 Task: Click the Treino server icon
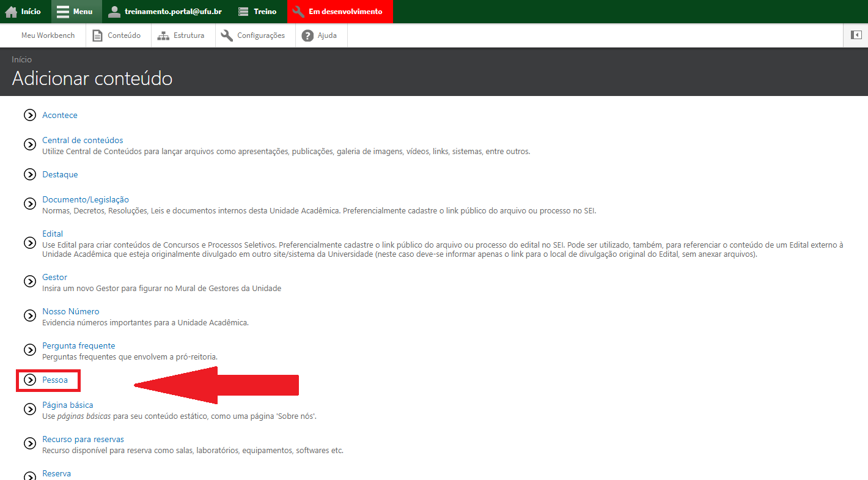click(x=243, y=12)
